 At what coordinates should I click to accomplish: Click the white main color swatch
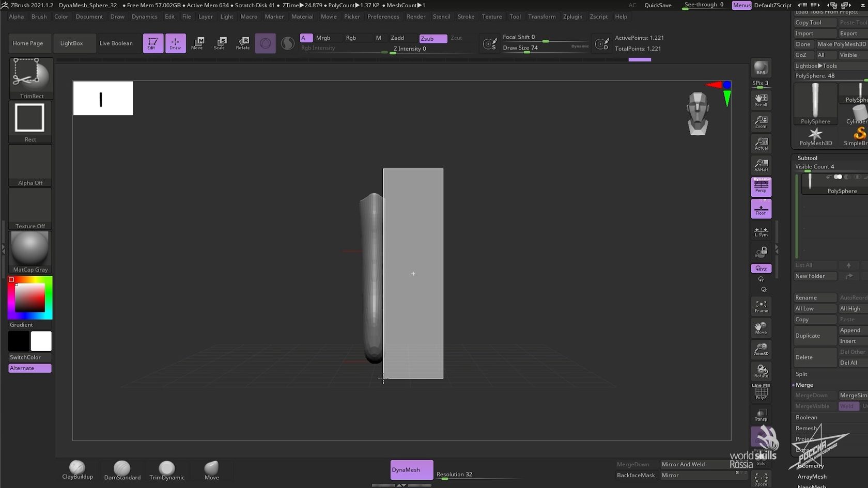coord(41,341)
